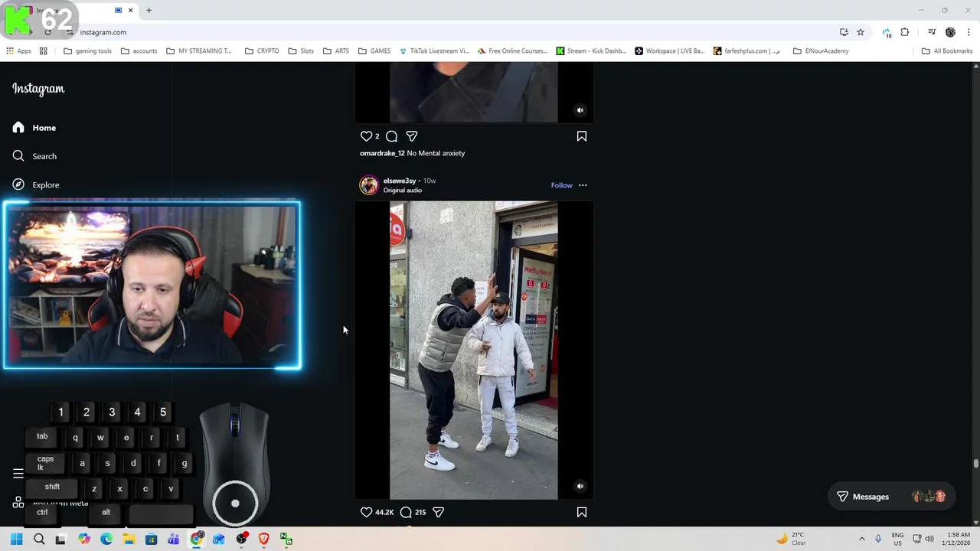Bookmark this page with the star icon
Image resolution: width=980 pixels, height=551 pixels.
[x=861, y=32]
